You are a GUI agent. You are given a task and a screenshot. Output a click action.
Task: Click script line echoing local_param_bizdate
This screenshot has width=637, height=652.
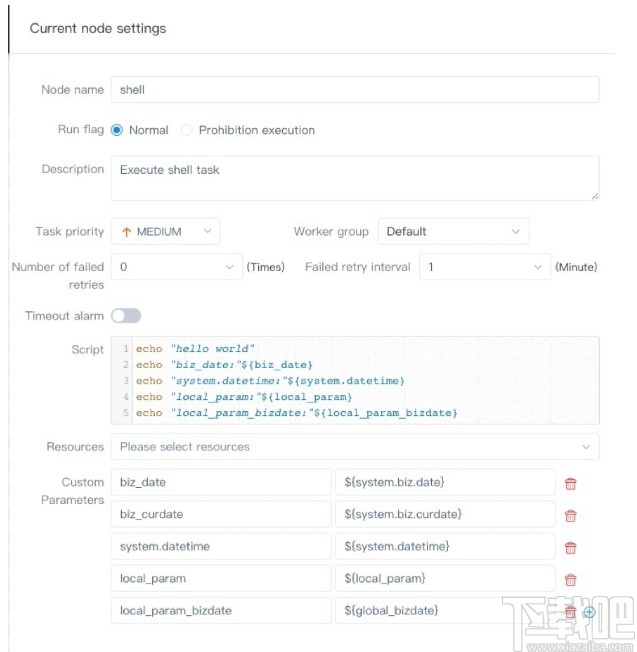(x=296, y=412)
